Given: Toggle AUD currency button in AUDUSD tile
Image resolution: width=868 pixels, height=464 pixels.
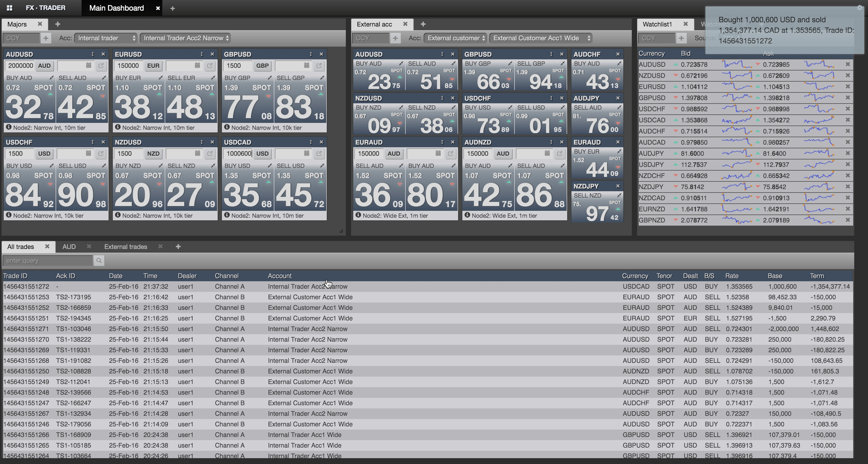Looking at the screenshot, I should point(44,66).
